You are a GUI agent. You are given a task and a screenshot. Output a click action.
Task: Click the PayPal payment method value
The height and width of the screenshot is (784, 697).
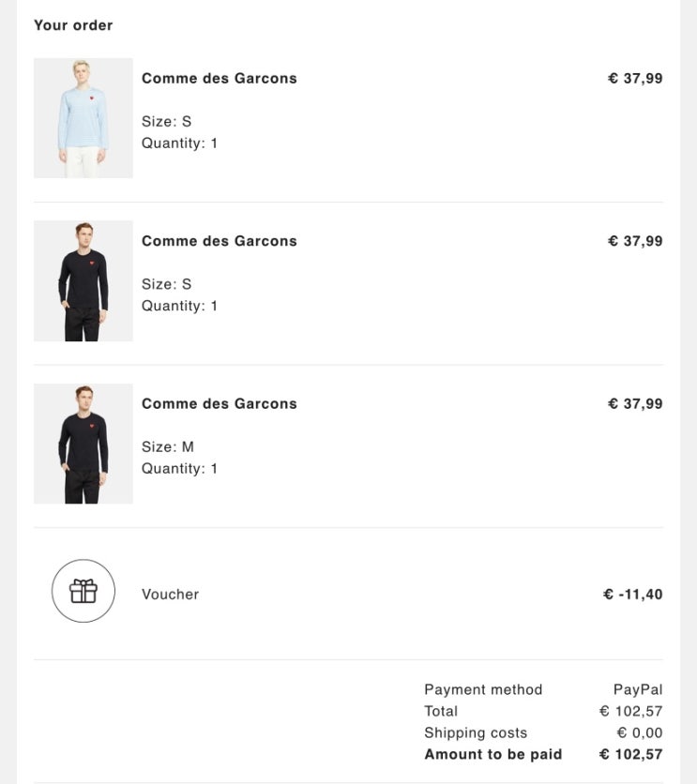coord(638,690)
